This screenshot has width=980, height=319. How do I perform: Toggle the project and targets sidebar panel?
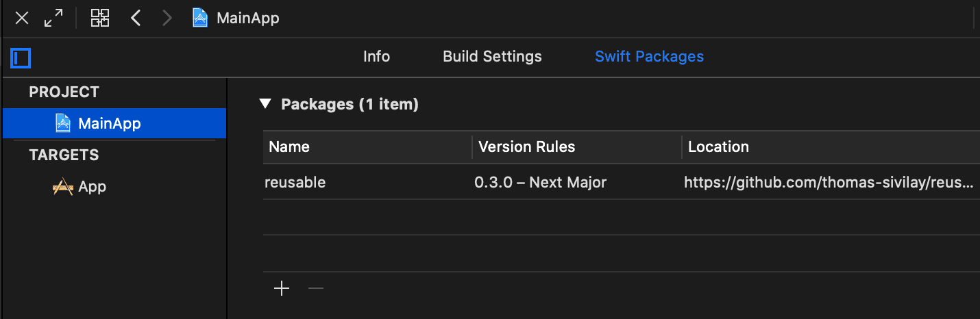[21, 58]
